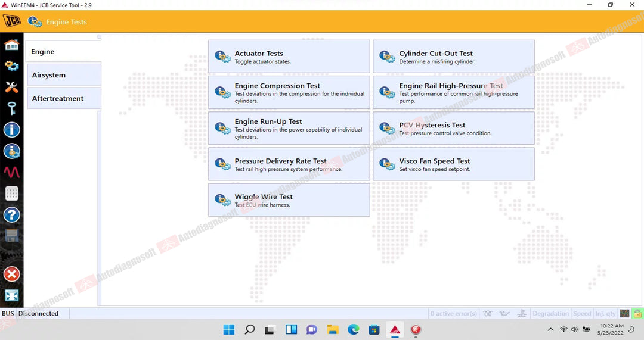The height and width of the screenshot is (340, 644).
Task: Start the Cylinder Cut-Out Test
Action: coord(453,57)
